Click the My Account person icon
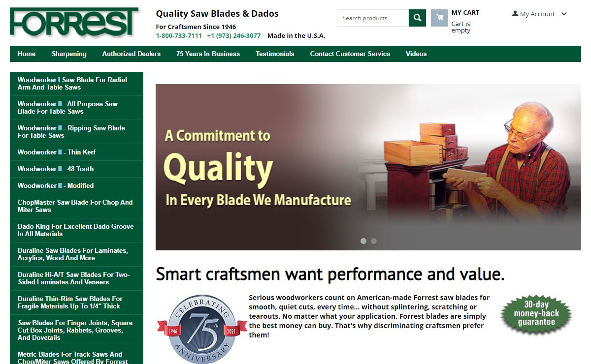591x364 pixels. click(515, 14)
